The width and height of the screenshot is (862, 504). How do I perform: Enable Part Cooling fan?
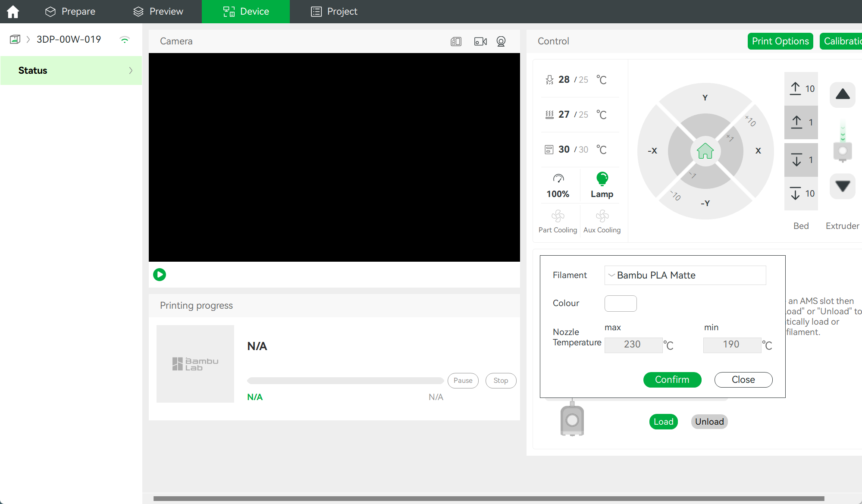[x=558, y=221]
